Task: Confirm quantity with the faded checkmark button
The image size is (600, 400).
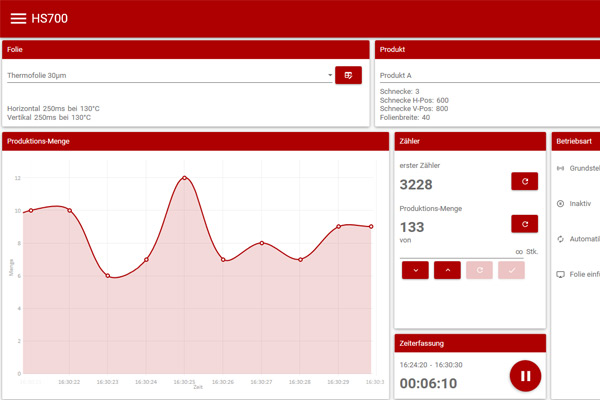Action: click(x=511, y=270)
